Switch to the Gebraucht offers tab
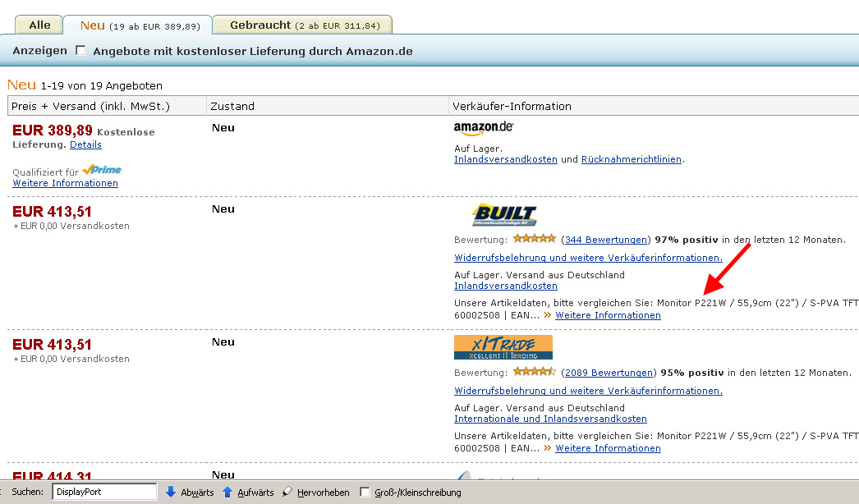Image resolution: width=859 pixels, height=504 pixels. 304,25
